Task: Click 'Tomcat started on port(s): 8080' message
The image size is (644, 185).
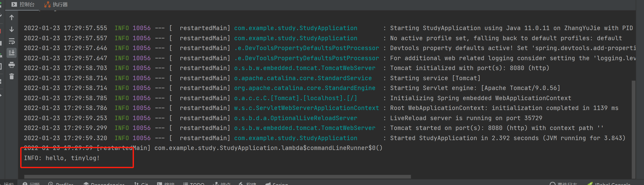Action: [497, 128]
